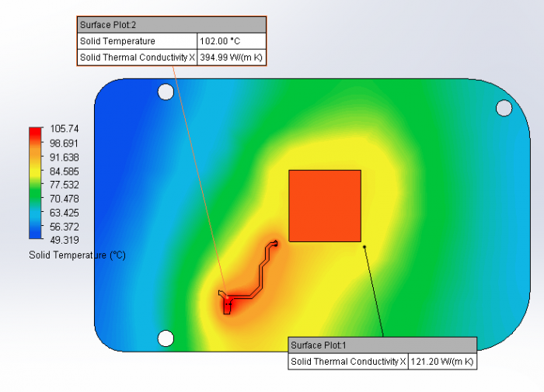The image size is (544, 392).
Task: Click the bottom-left mounting hole
Action: click(x=166, y=338)
